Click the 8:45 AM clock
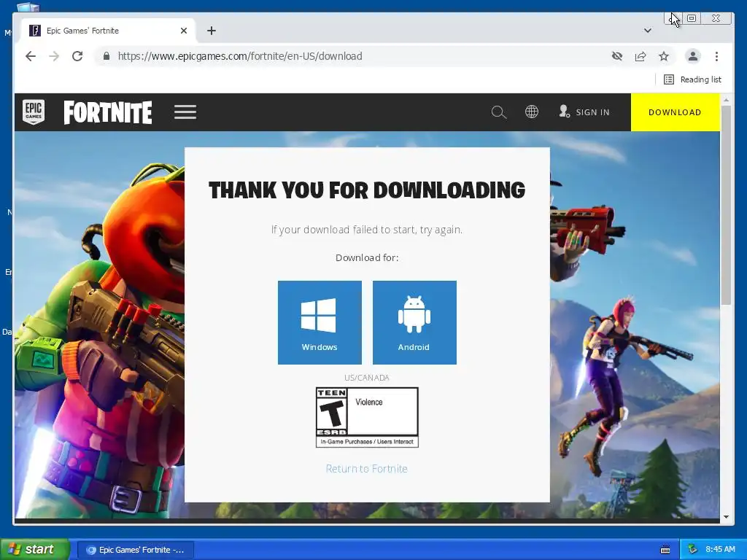 (720, 550)
